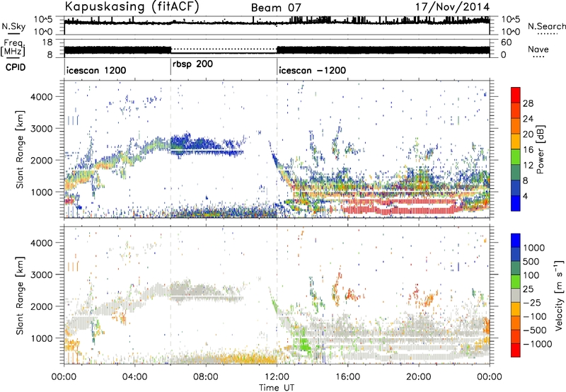Viewport: 566px width, 392px height.
Task: Click the dotted N.Search line in frequency panel
Action: tap(224, 49)
